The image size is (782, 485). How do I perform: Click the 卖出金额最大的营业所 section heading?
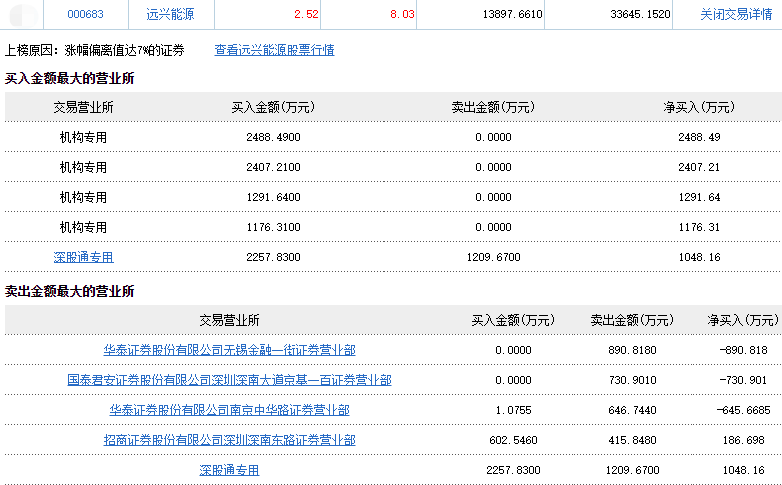pos(69,291)
